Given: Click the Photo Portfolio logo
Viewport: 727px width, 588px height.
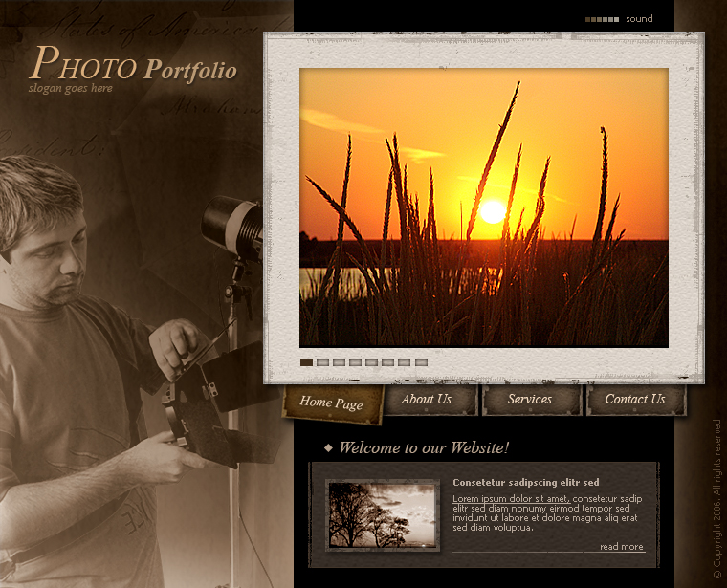Looking at the screenshot, I should (x=133, y=64).
